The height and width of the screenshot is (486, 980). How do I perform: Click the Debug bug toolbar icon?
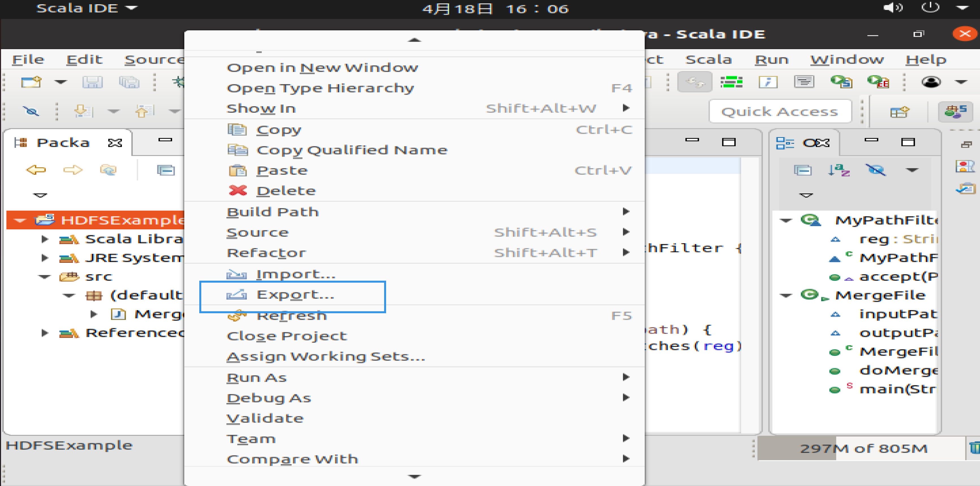tap(178, 82)
